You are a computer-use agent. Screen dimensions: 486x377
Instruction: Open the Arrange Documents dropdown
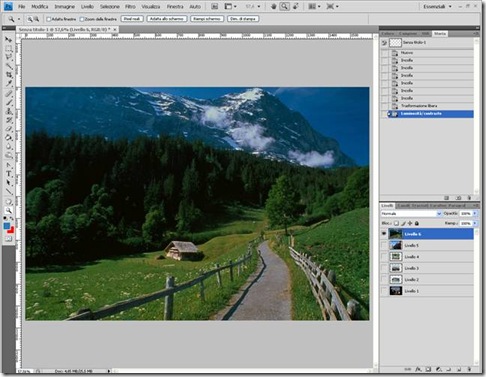(x=314, y=6)
